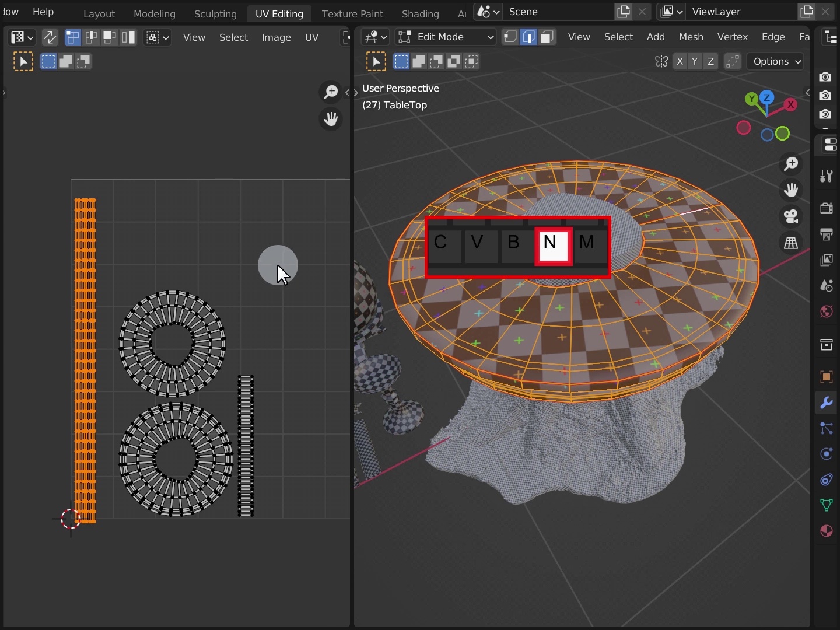Open the UV sticky selection mode dropdown

click(x=157, y=37)
